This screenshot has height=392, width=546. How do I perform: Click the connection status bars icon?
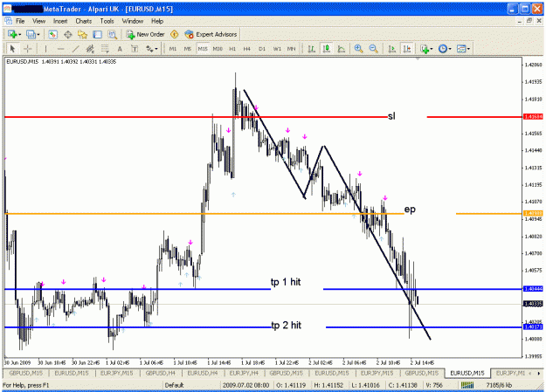pos(467,385)
